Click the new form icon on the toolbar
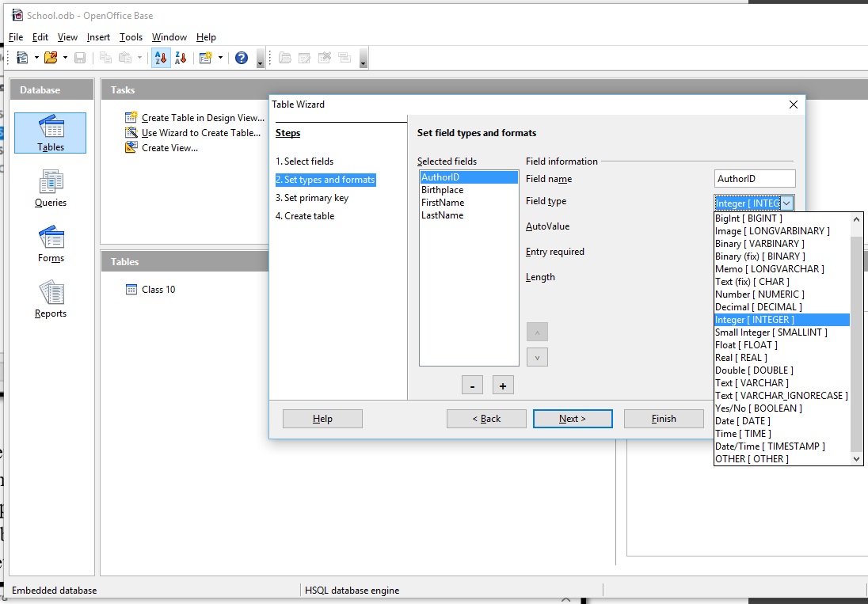Image resolution: width=868 pixels, height=604 pixels. (204, 58)
